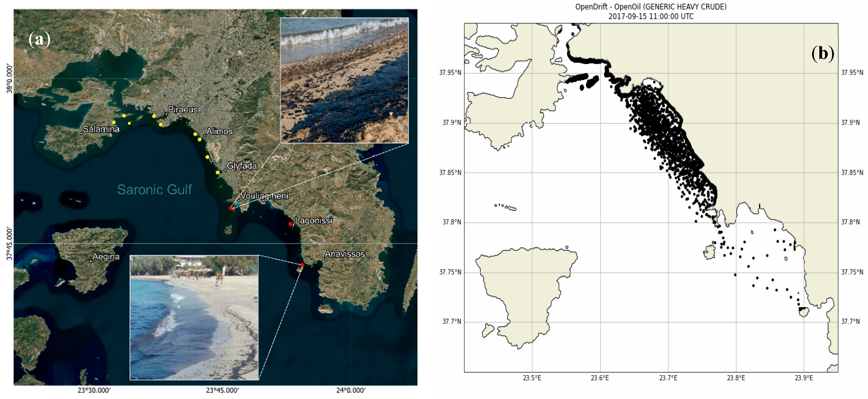Screen dimensions: 868x399
Task: Click the OpenDrift OpenOil plot title
Action: click(x=651, y=7)
